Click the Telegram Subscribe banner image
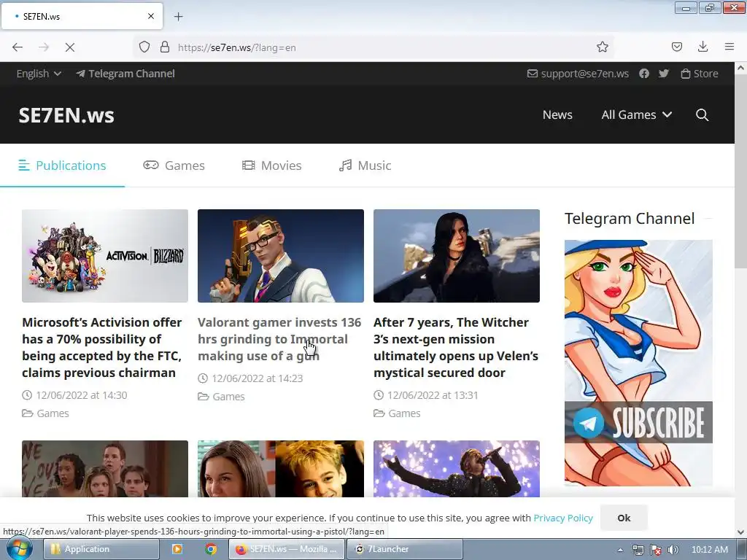 click(x=638, y=363)
